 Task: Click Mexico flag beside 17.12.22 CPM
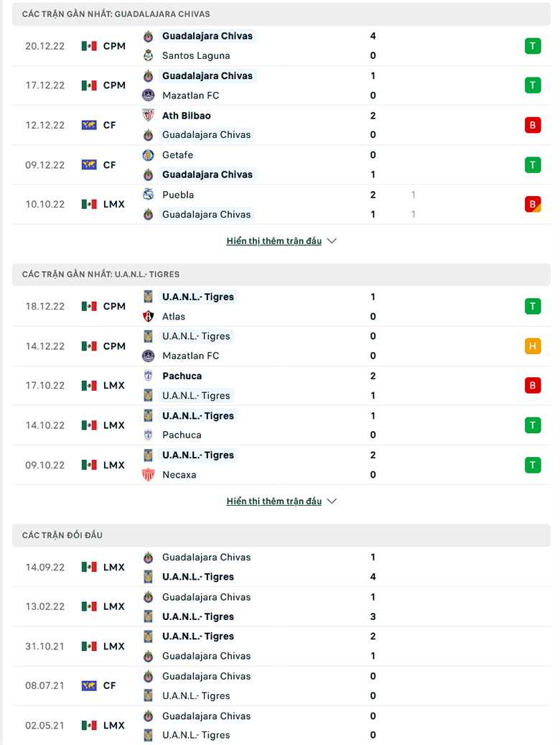(89, 85)
